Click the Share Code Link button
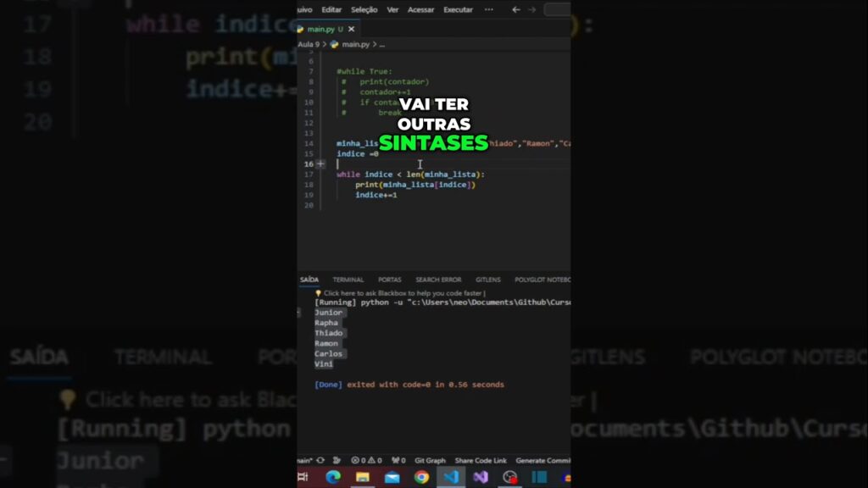The width and height of the screenshot is (868, 488). click(481, 461)
